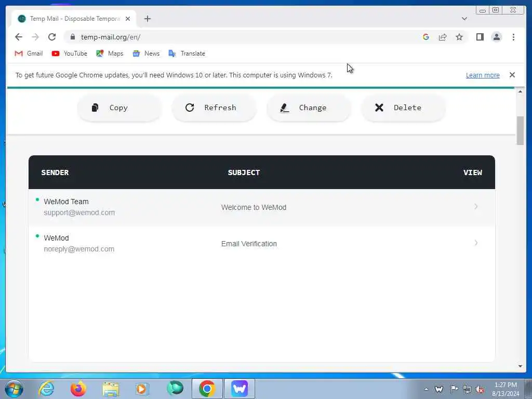This screenshot has width=532, height=399.
Task: Select the Temp Mail tab
Action: (x=74, y=19)
